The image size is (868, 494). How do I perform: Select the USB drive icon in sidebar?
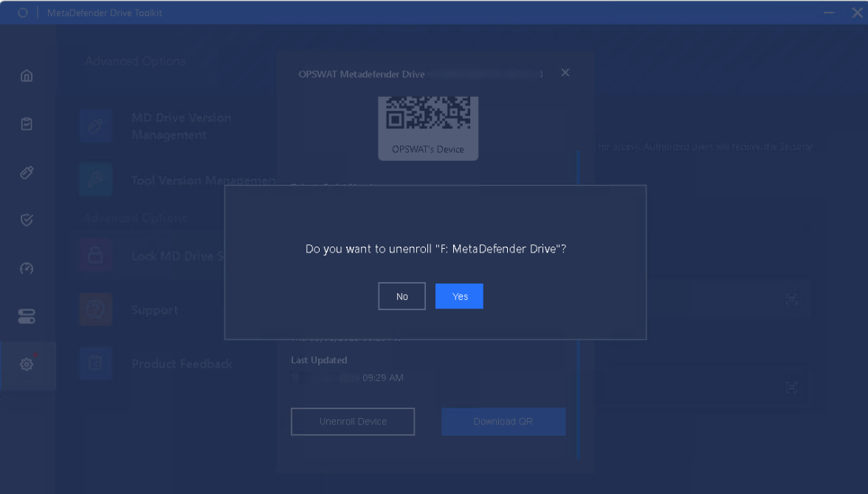point(27,172)
